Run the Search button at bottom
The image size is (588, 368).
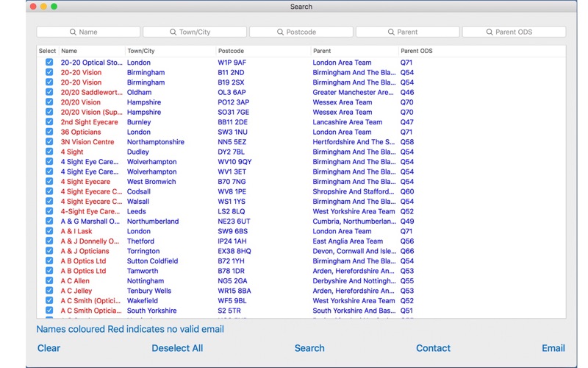[309, 348]
